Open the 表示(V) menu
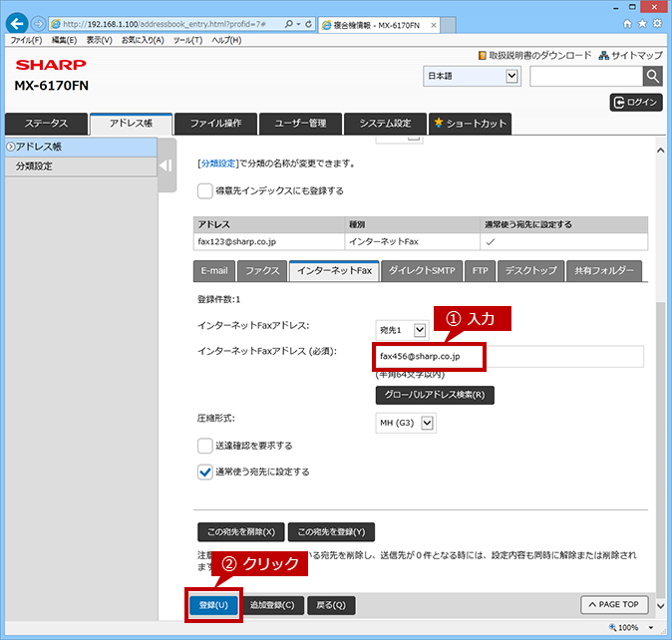This screenshot has width=672, height=640. click(x=99, y=40)
